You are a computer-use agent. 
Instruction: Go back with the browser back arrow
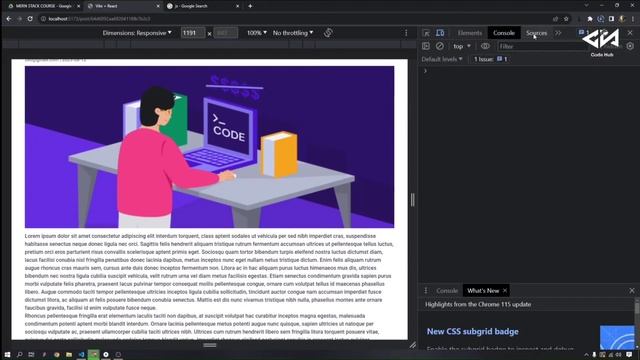click(x=9, y=18)
